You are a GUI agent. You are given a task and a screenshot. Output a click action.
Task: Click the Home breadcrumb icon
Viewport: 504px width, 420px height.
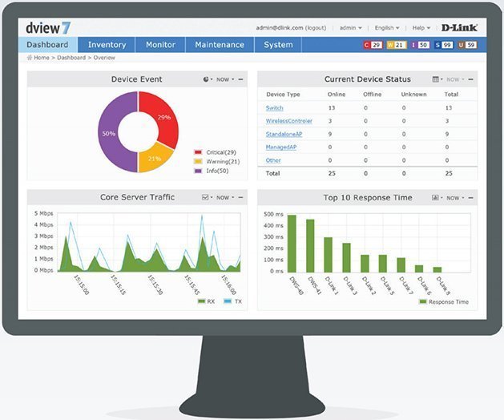(30, 58)
